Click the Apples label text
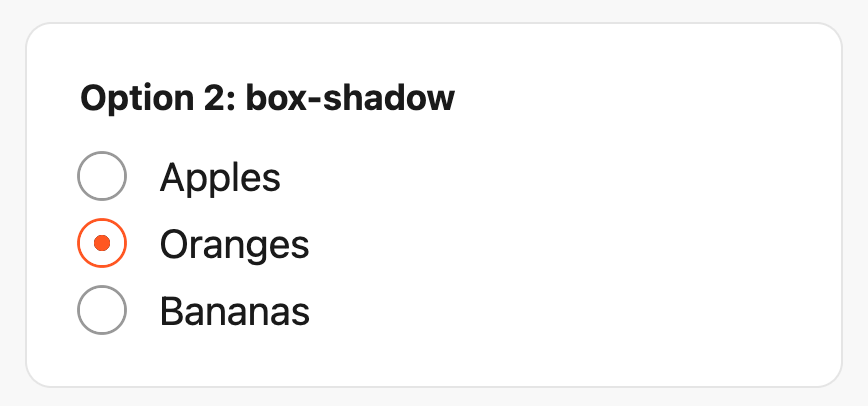Screen dimensions: 868x406 (x=220, y=178)
